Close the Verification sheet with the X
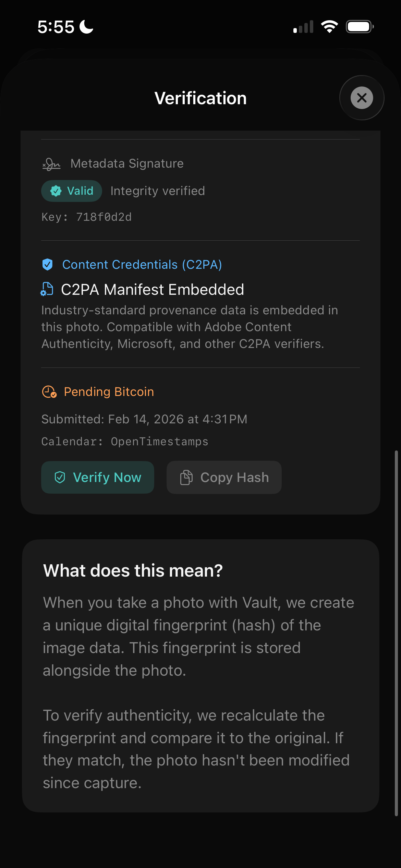This screenshot has width=401, height=868. (x=362, y=98)
